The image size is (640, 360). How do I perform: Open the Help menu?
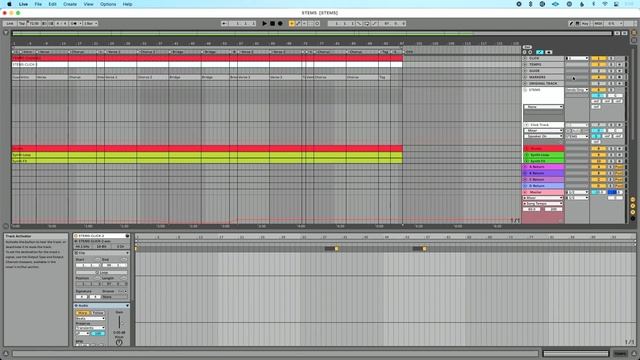tap(127, 4)
